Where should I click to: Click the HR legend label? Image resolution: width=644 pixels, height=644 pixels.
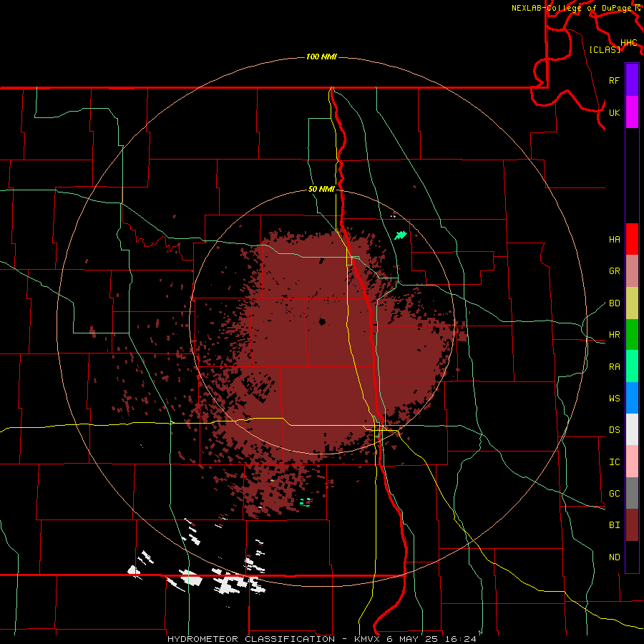614,335
